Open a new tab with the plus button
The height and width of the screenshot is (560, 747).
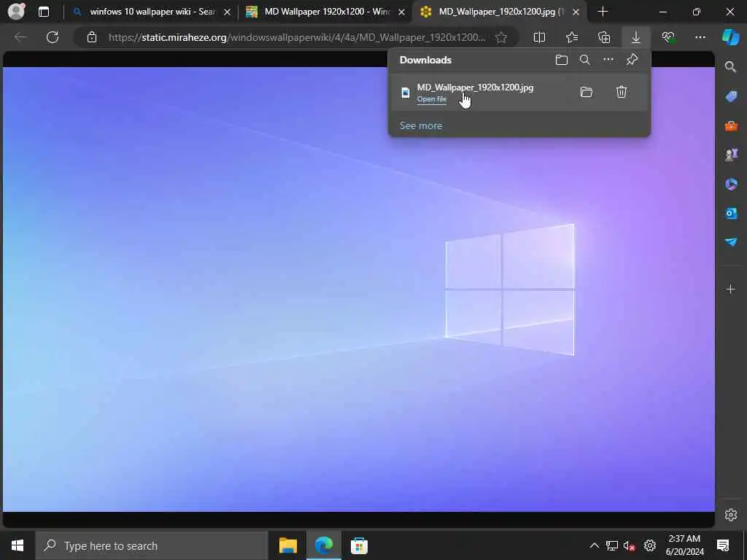603,12
